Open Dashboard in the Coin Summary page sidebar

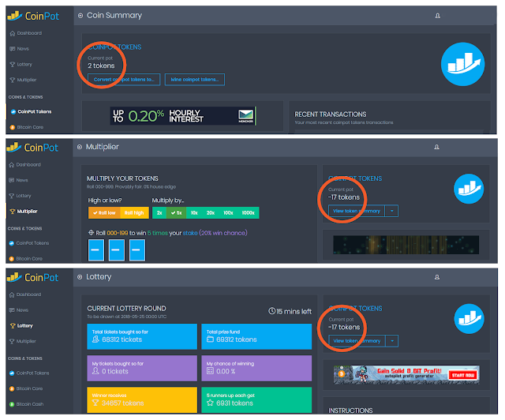tap(26, 33)
